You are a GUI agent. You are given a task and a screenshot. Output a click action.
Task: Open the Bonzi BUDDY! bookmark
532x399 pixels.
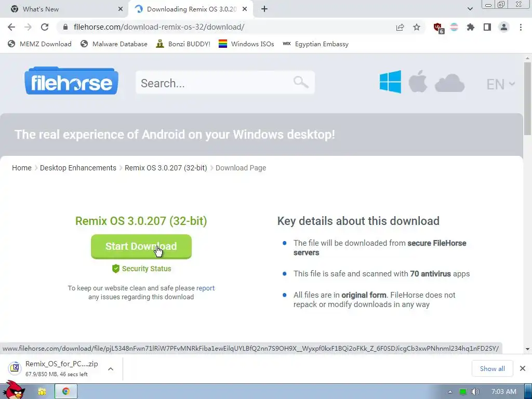(x=183, y=44)
